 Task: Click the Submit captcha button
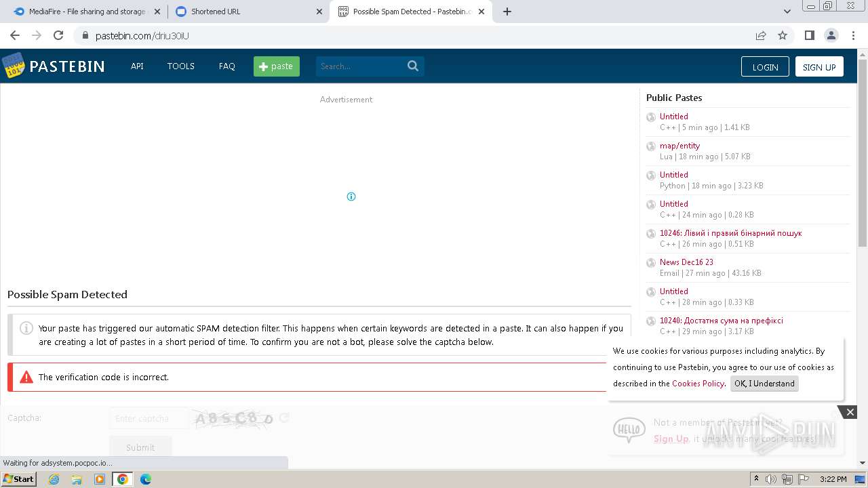[140, 447]
